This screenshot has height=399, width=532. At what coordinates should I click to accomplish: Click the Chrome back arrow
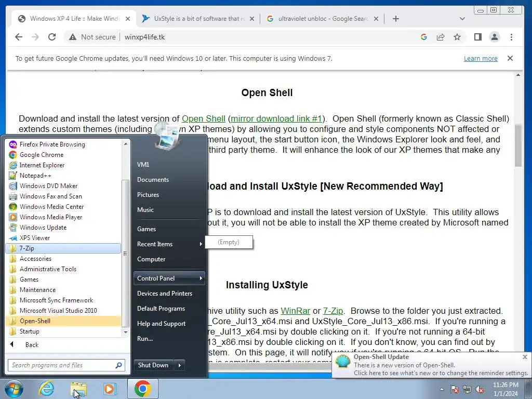pyautogui.click(x=19, y=37)
